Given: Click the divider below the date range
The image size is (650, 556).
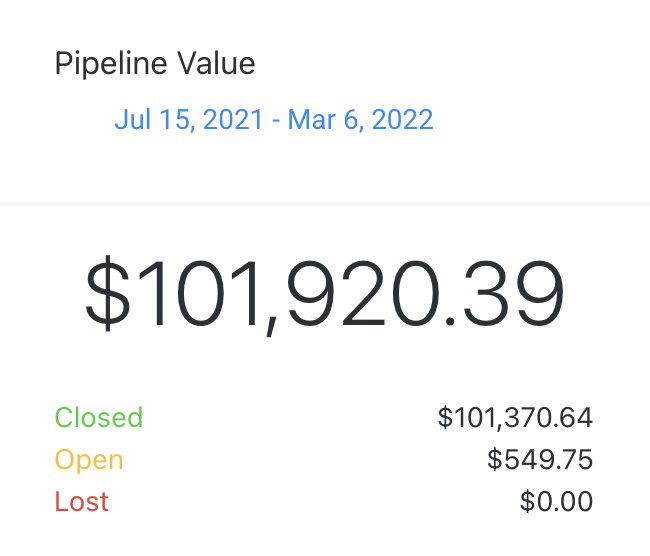Looking at the screenshot, I should 325,204.
